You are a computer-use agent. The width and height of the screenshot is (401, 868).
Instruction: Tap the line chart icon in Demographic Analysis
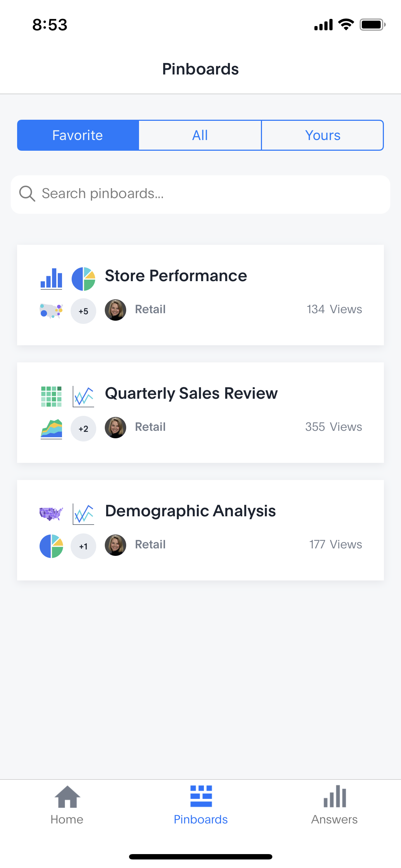(83, 514)
